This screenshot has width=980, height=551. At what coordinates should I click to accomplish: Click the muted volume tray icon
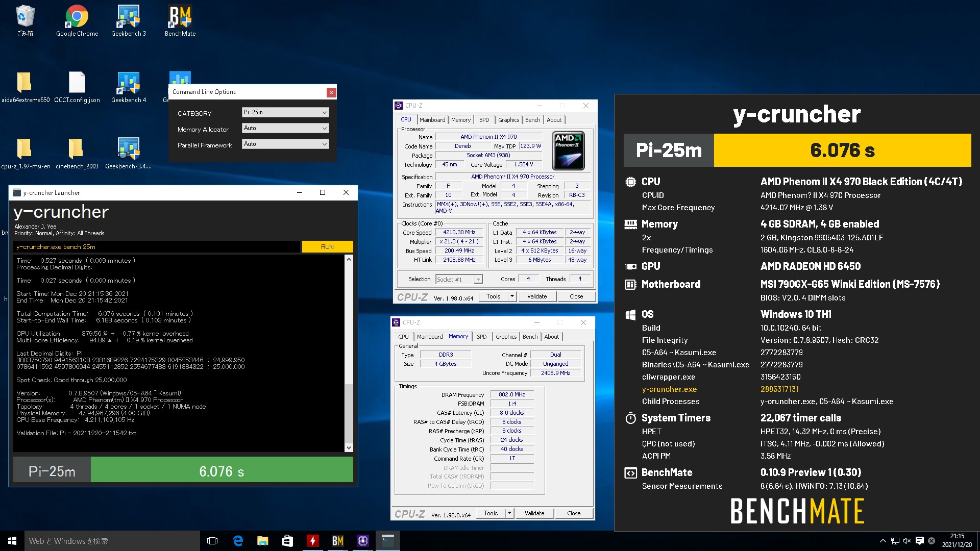coord(907,541)
